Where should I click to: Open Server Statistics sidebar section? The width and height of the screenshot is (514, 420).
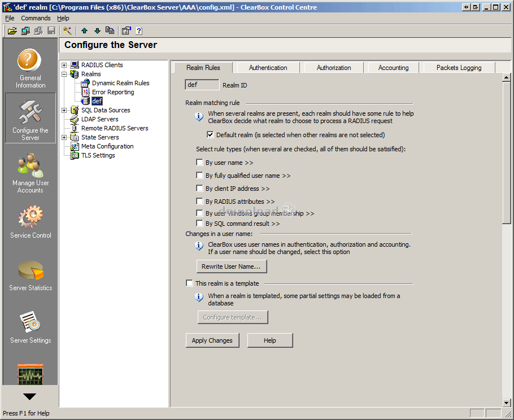coord(31,275)
